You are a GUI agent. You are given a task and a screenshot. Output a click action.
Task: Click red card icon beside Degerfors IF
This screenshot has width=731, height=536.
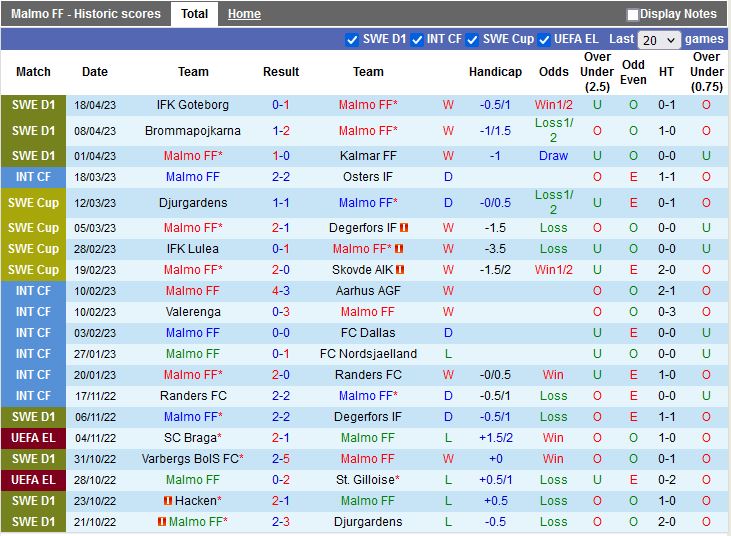pos(404,228)
